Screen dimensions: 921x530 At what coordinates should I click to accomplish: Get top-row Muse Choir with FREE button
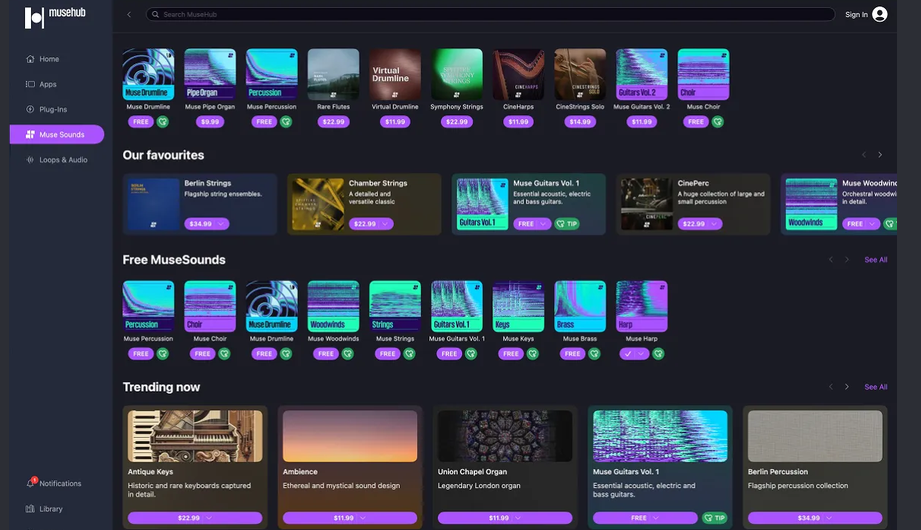coord(696,122)
